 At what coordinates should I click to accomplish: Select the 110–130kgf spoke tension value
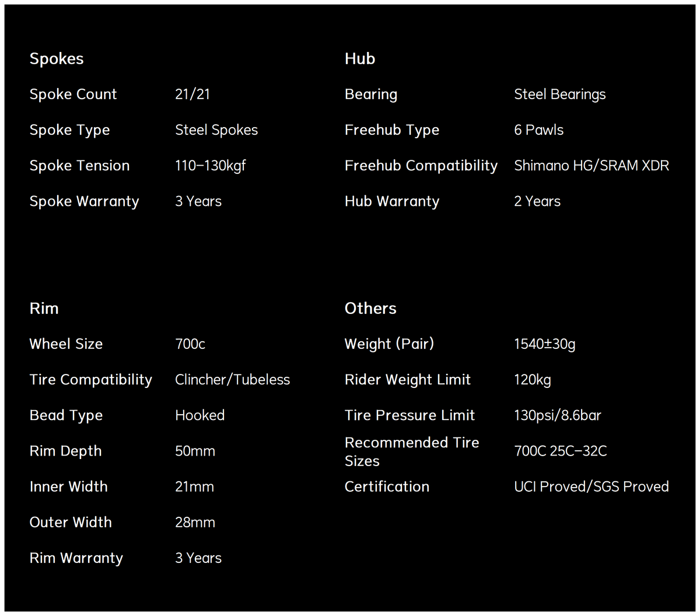(x=210, y=166)
